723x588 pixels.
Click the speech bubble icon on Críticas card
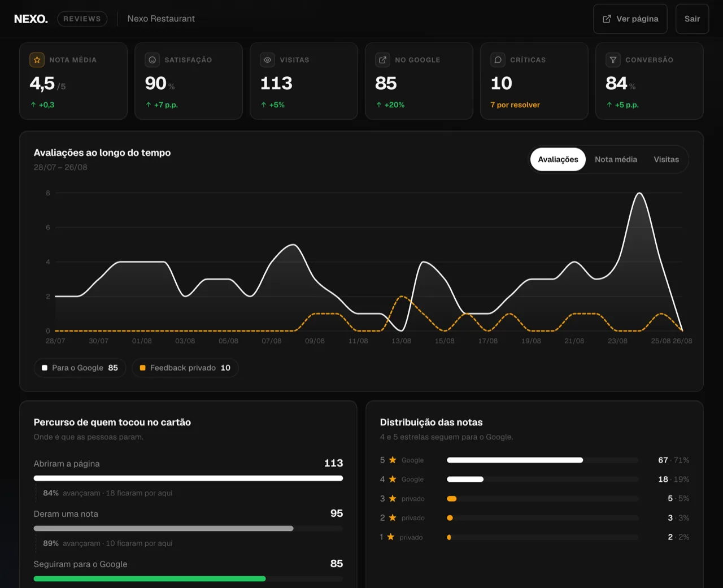(x=498, y=60)
